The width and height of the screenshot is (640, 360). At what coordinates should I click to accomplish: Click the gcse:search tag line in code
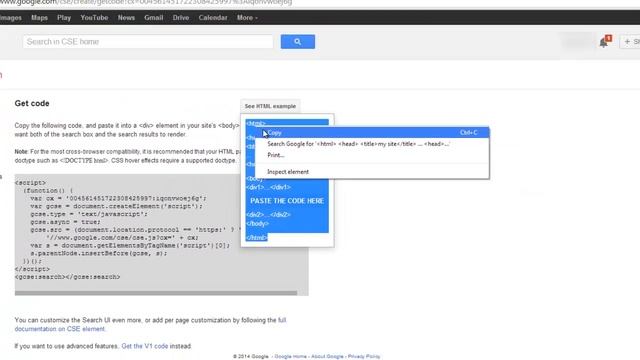(x=67, y=277)
